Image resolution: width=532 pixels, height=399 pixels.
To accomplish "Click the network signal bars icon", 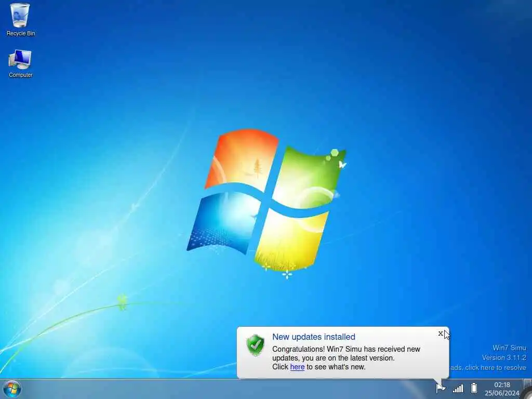I will pos(458,388).
